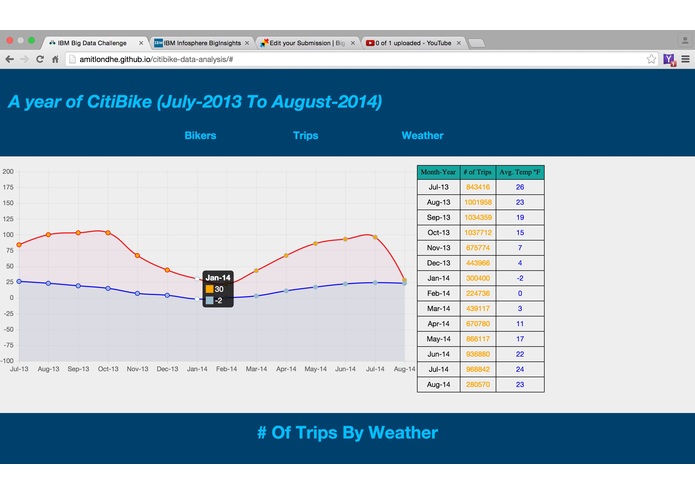
Task: Click the # Of Trips By Weather heading
Action: [348, 432]
